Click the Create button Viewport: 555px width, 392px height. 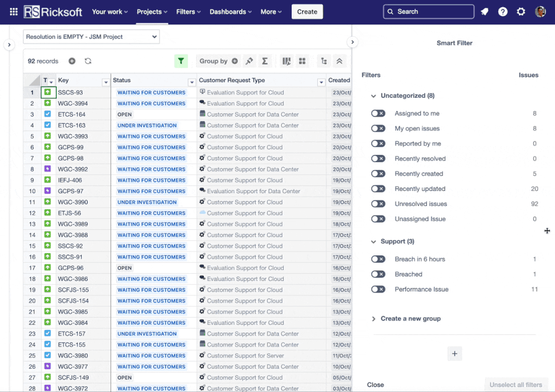tap(307, 12)
